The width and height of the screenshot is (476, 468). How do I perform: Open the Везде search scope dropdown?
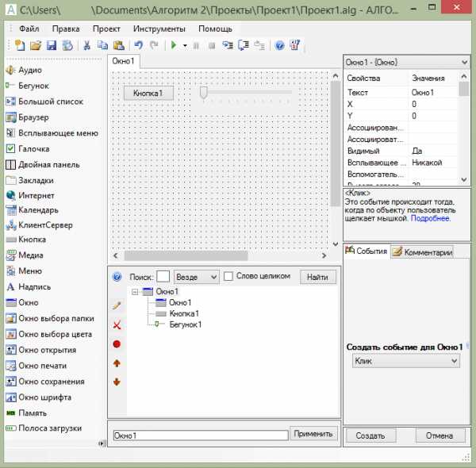[x=198, y=277]
